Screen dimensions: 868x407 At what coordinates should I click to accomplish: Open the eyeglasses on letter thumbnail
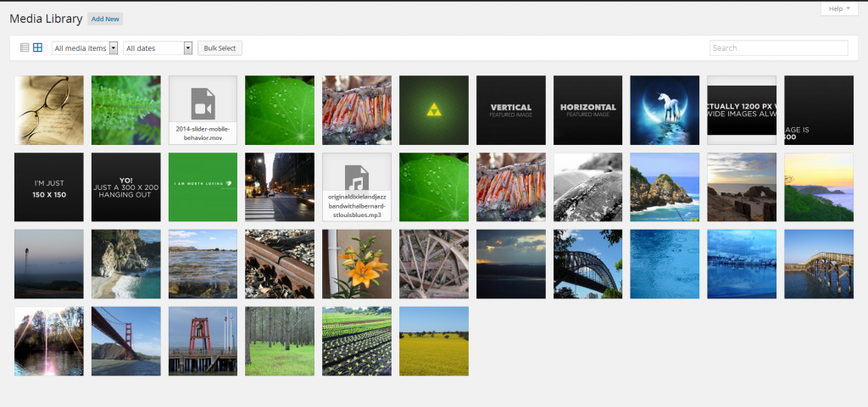click(x=48, y=110)
